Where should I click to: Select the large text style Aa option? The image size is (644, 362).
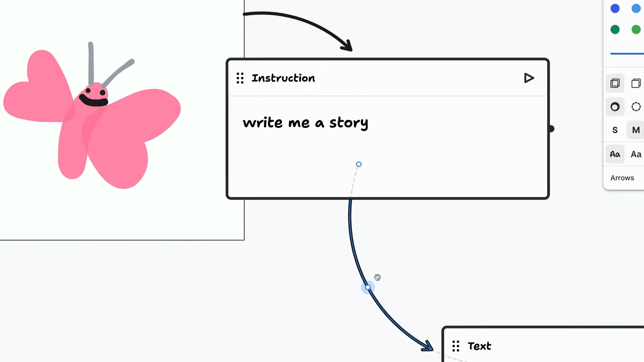coord(637,154)
